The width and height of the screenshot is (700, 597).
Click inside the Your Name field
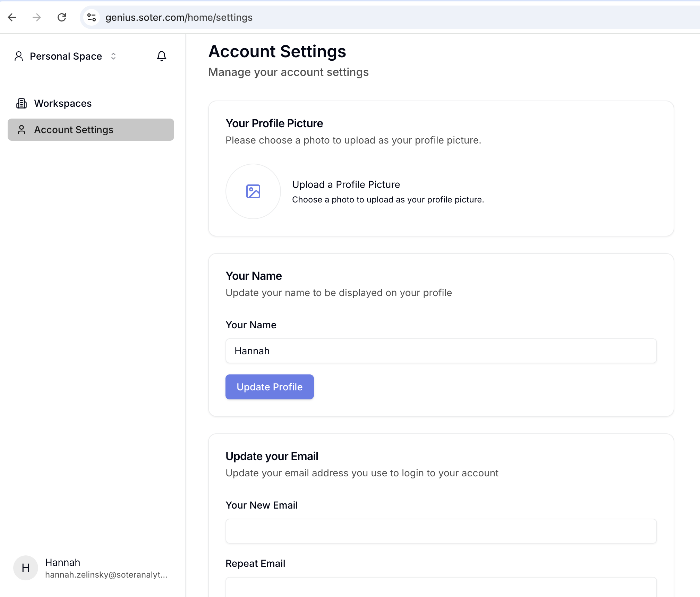coord(441,351)
